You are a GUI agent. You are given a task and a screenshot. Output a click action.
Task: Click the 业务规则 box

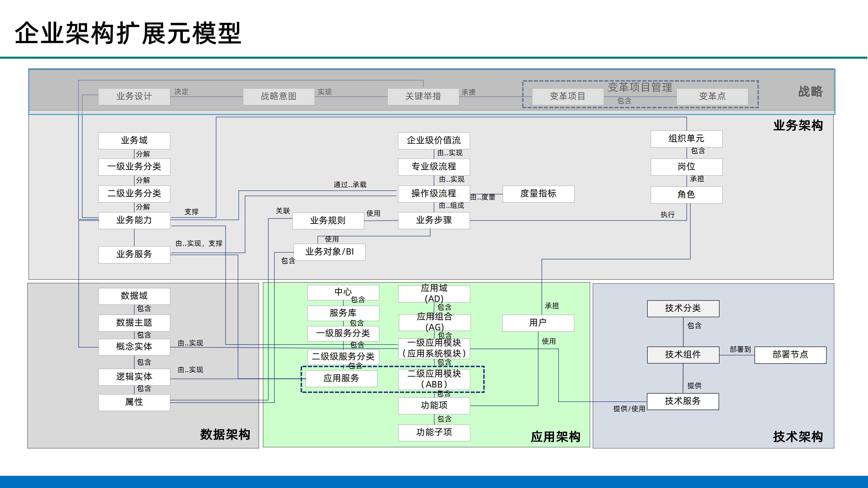coord(328,221)
